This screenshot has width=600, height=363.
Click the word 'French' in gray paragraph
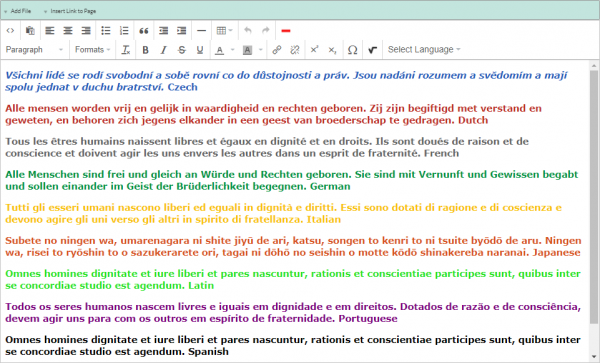pyautogui.click(x=441, y=153)
